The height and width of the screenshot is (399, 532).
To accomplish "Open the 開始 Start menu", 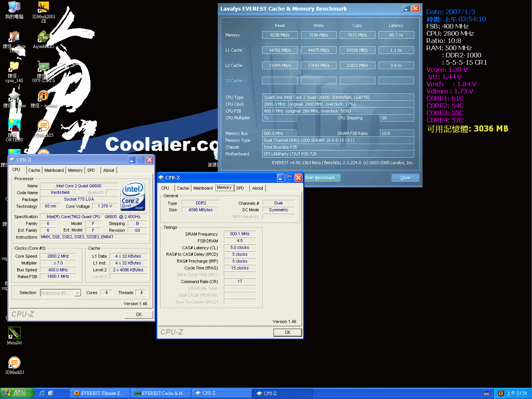I will (17, 393).
